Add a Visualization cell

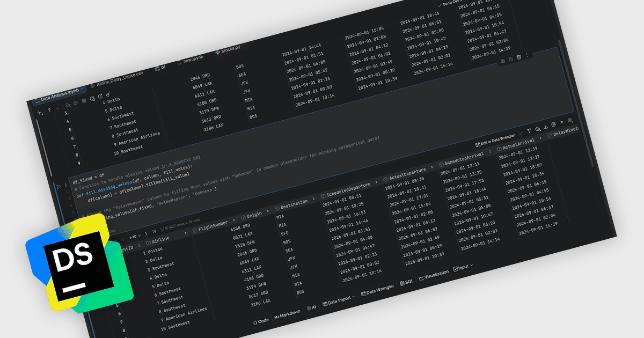coord(434,274)
